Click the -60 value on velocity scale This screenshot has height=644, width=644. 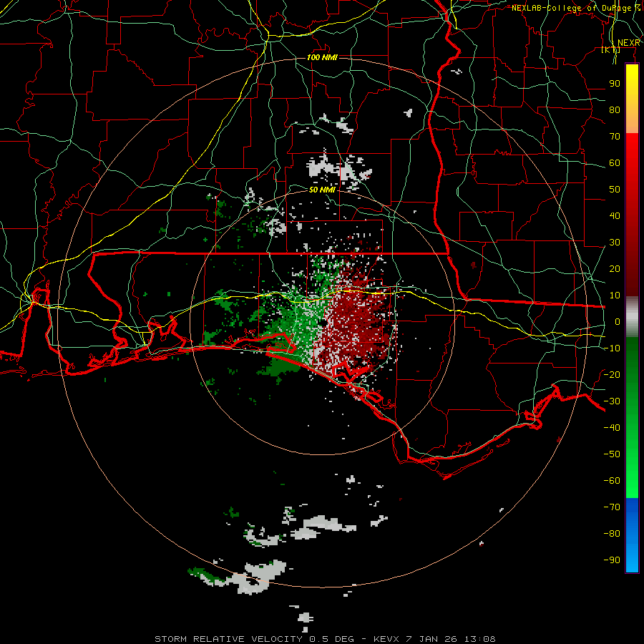coord(612,481)
